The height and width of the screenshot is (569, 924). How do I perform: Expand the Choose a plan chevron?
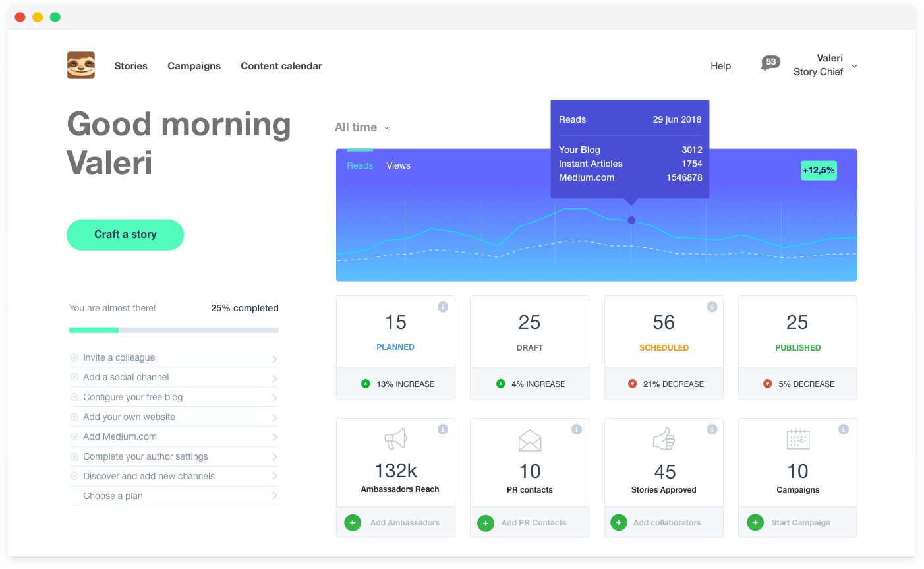point(274,496)
